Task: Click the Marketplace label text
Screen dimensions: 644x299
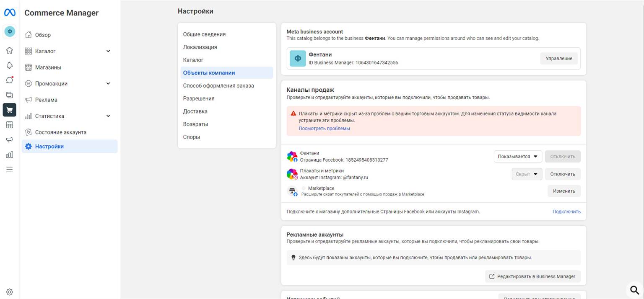Action: [x=321, y=188]
